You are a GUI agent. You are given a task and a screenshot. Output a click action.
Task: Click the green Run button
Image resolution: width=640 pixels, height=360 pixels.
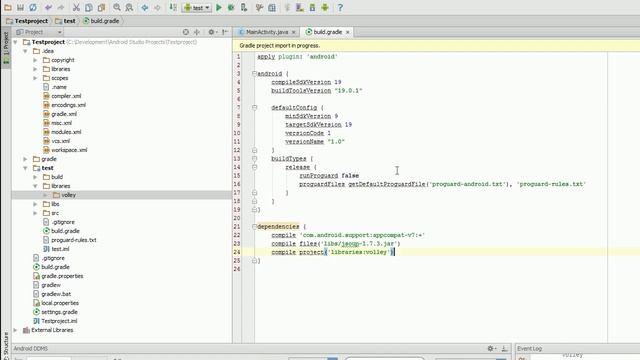pyautogui.click(x=219, y=7)
